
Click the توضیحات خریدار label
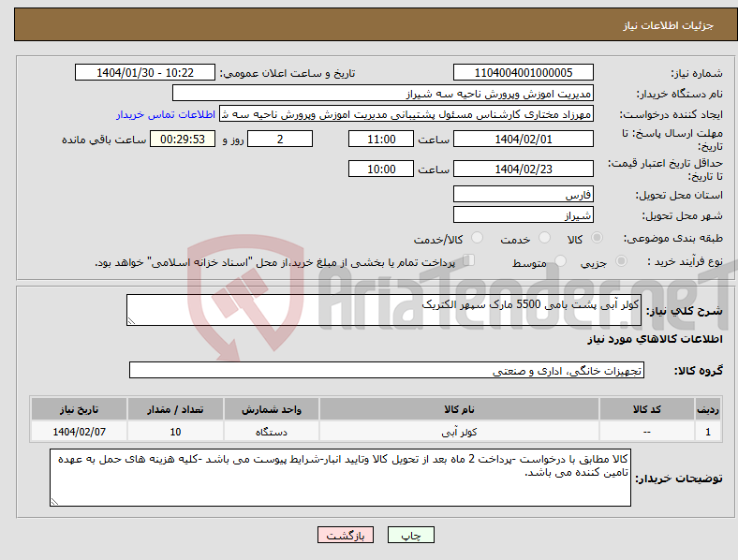tap(679, 479)
